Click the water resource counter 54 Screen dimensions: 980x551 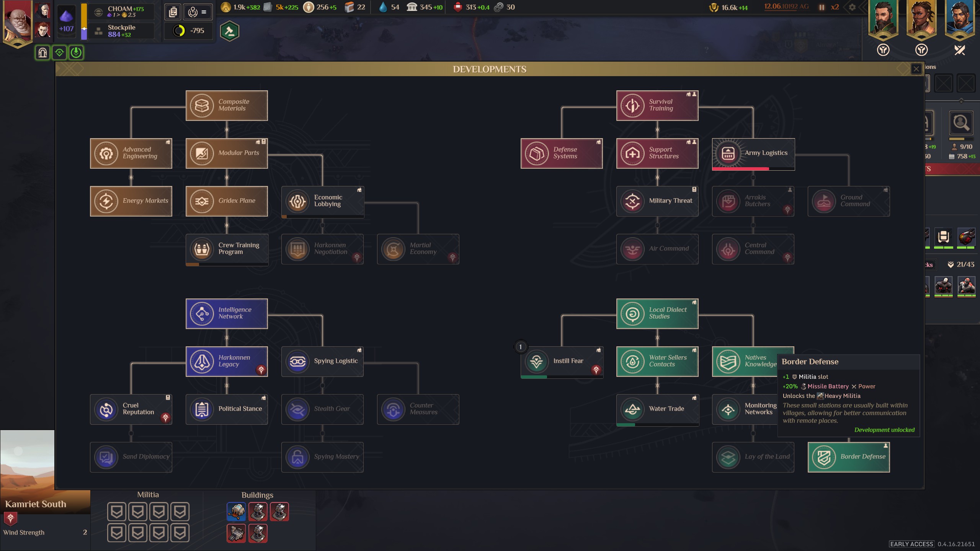[x=389, y=7]
